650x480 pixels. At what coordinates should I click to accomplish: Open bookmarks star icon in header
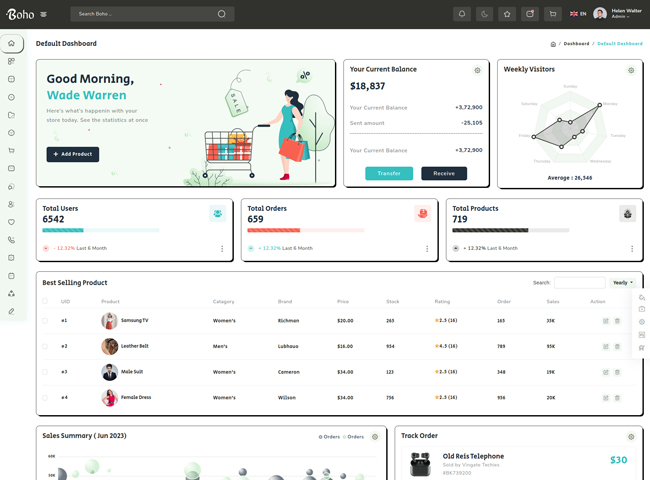click(507, 14)
